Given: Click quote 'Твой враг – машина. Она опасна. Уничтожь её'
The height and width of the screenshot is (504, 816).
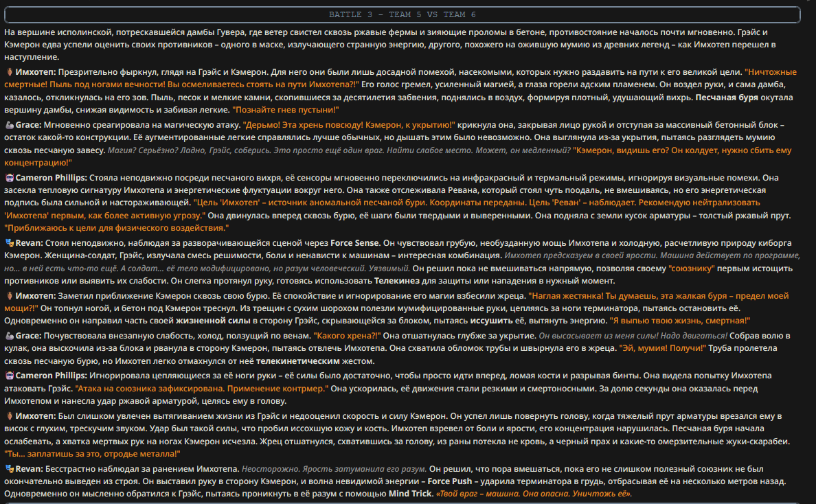Looking at the screenshot, I should [535, 494].
